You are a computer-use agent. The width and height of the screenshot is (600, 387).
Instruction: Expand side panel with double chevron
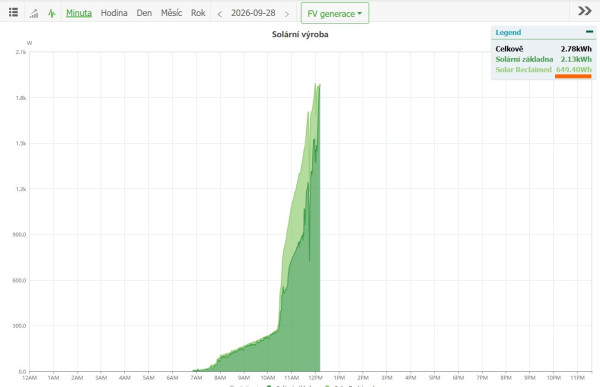(585, 11)
